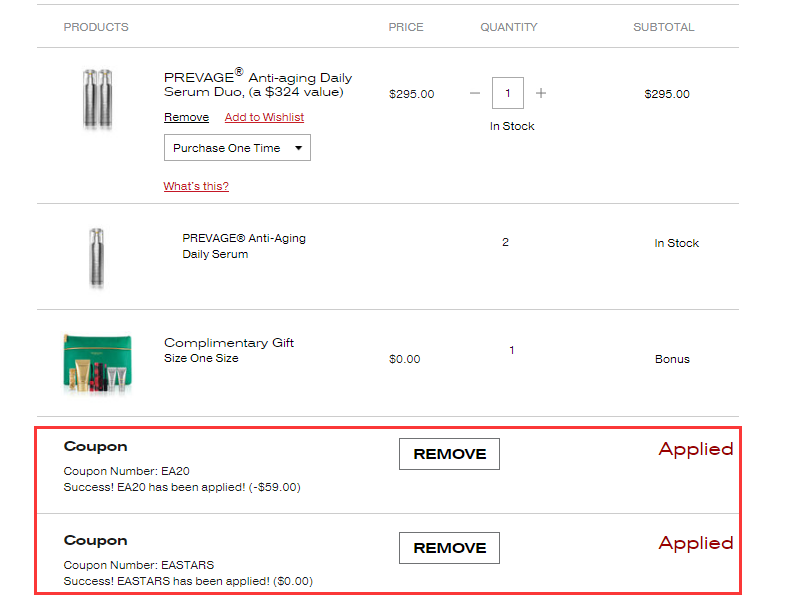Click the PREVAGE Anti-Aging Daily Serum image

(x=97, y=257)
